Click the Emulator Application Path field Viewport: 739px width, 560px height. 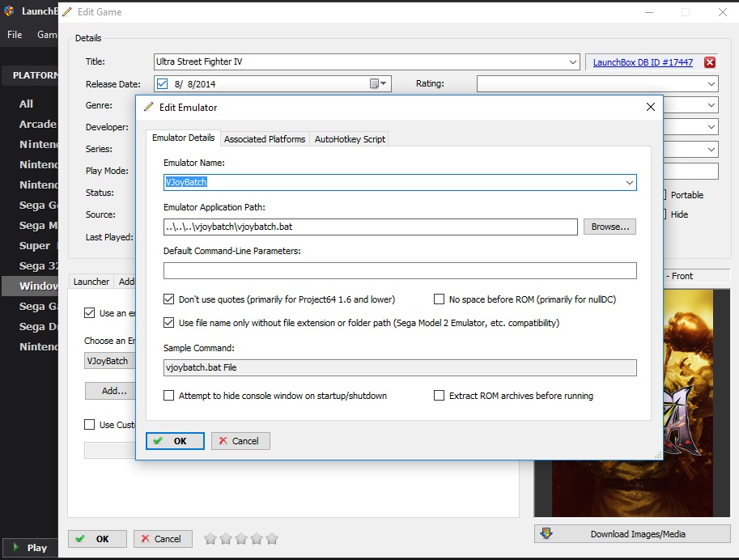tap(371, 227)
